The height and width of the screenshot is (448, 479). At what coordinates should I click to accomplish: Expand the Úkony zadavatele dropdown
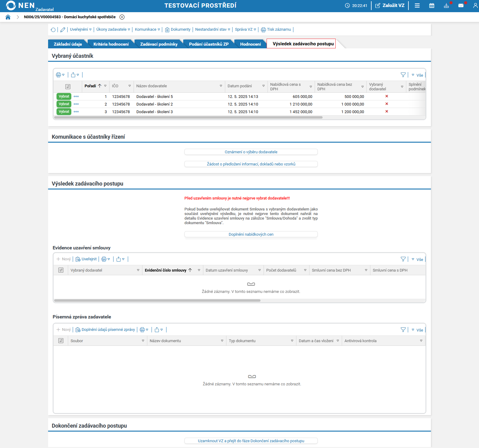pos(113,30)
